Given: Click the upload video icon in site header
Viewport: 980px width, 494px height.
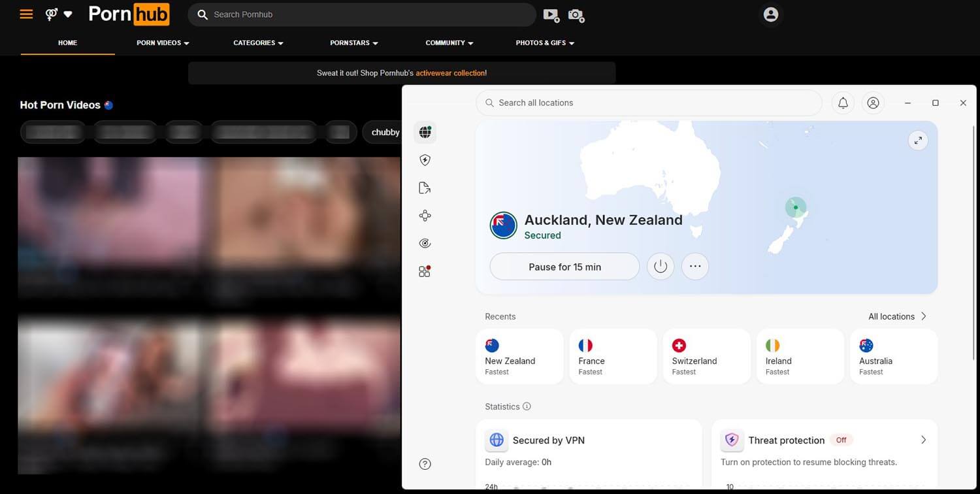Looking at the screenshot, I should (551, 14).
